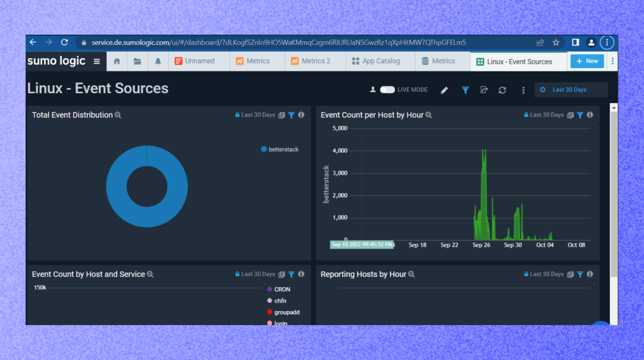Toggle the LIVE MODE switch
The image size is (644, 360).
387,90
